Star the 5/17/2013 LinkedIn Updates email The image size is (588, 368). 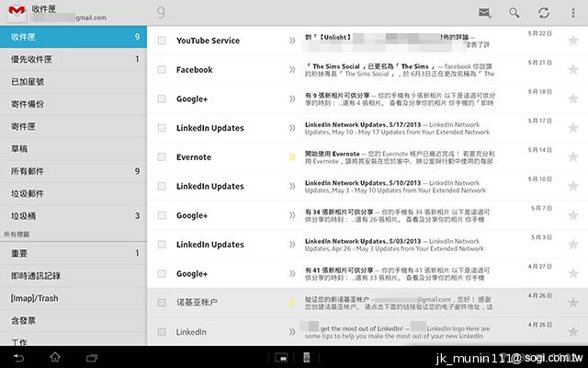click(573, 128)
